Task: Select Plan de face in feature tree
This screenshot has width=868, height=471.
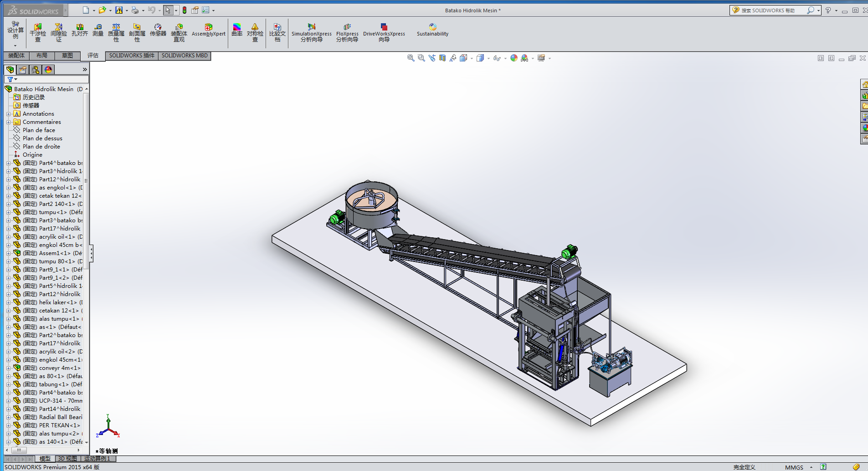Action: pos(39,130)
